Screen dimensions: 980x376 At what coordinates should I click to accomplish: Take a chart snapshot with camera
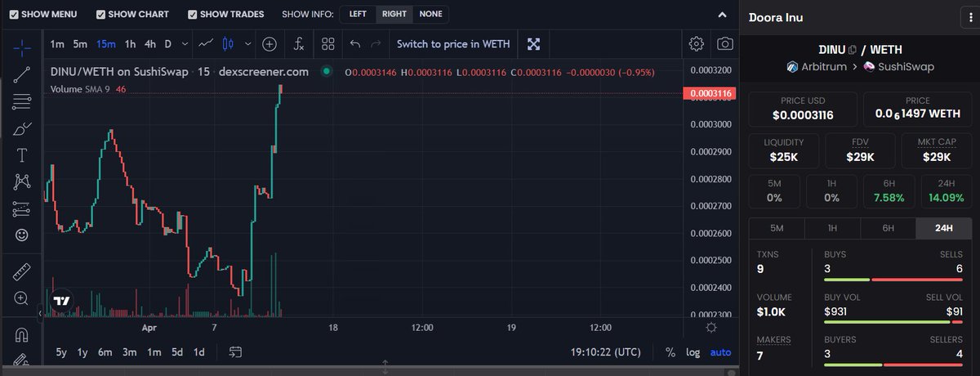[724, 43]
